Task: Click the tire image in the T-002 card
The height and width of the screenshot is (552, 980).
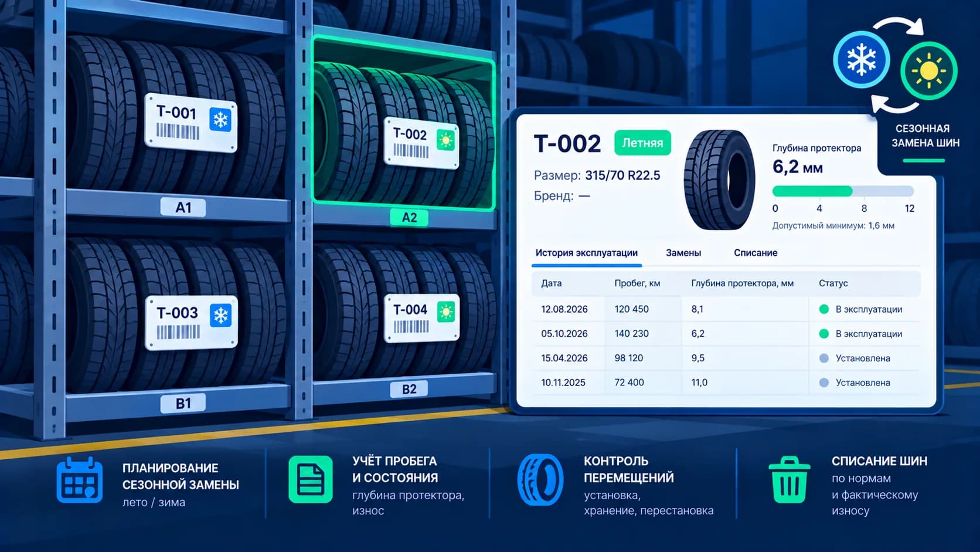Action: 720,180
